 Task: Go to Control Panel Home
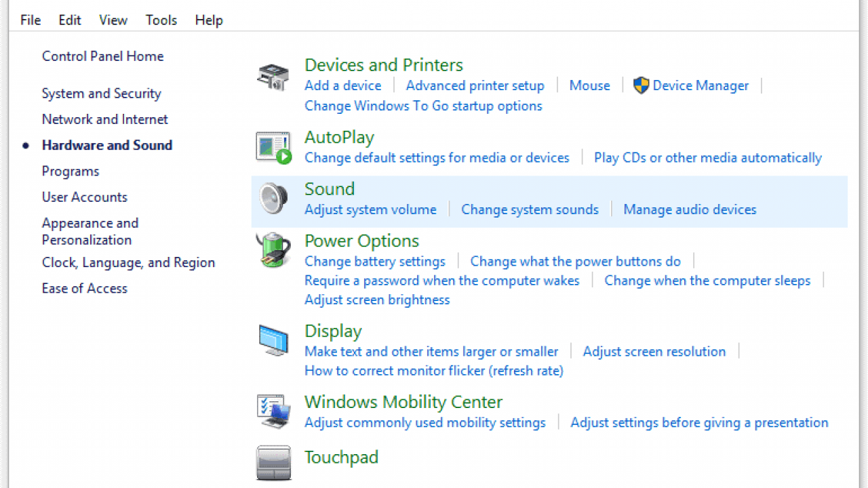102,56
